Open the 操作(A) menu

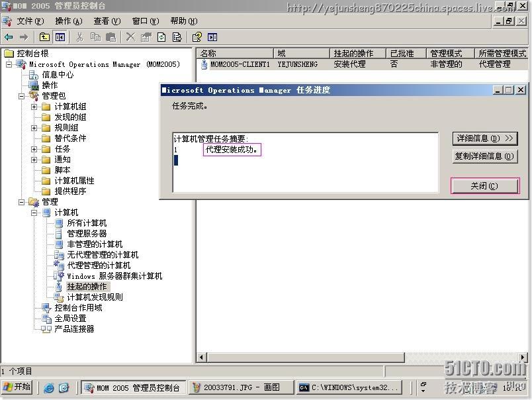tap(69, 21)
